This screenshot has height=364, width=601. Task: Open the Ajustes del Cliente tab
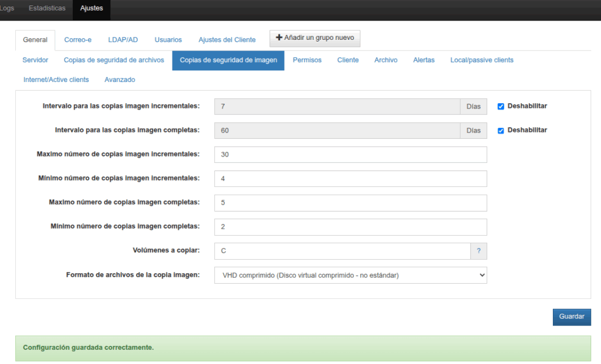[227, 40]
